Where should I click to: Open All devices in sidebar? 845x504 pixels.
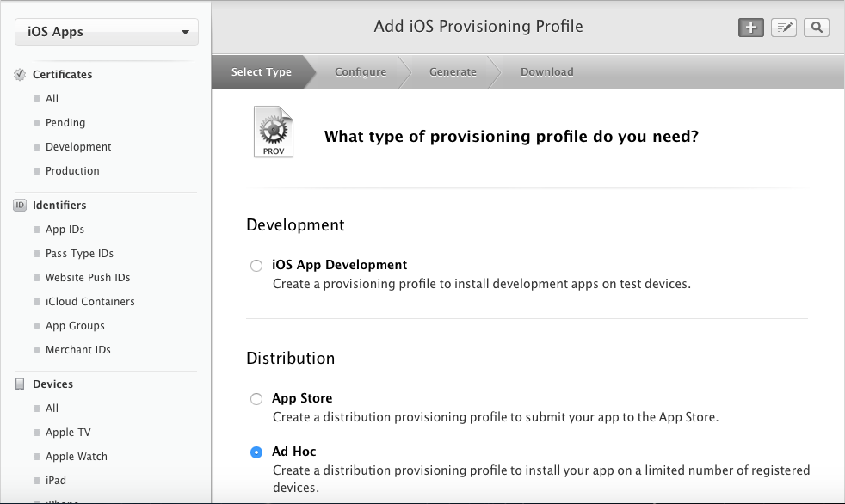52,409
